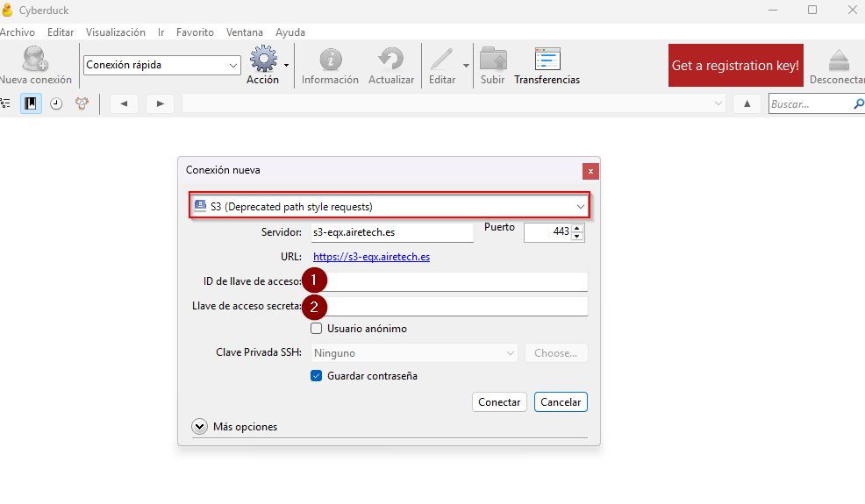Open the Visualización menu

pyautogui.click(x=115, y=32)
